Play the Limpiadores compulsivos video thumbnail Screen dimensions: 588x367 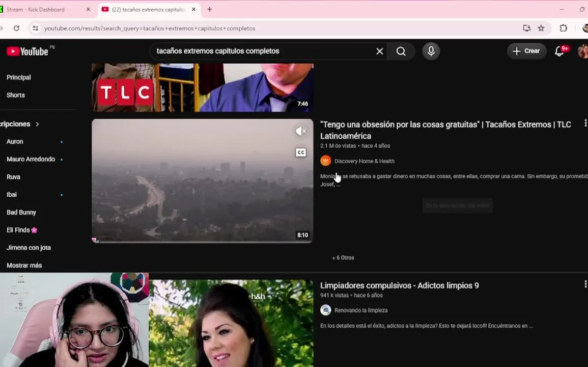pos(231,324)
